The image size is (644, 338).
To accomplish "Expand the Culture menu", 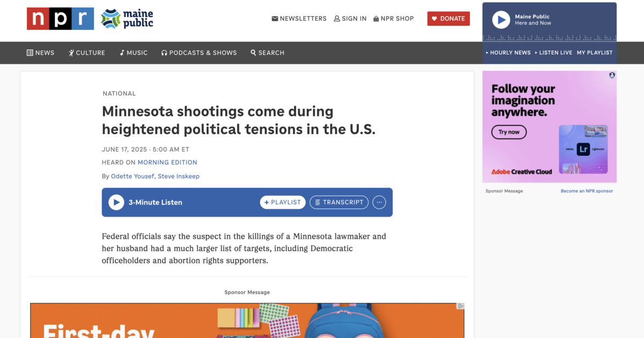I will tap(86, 53).
